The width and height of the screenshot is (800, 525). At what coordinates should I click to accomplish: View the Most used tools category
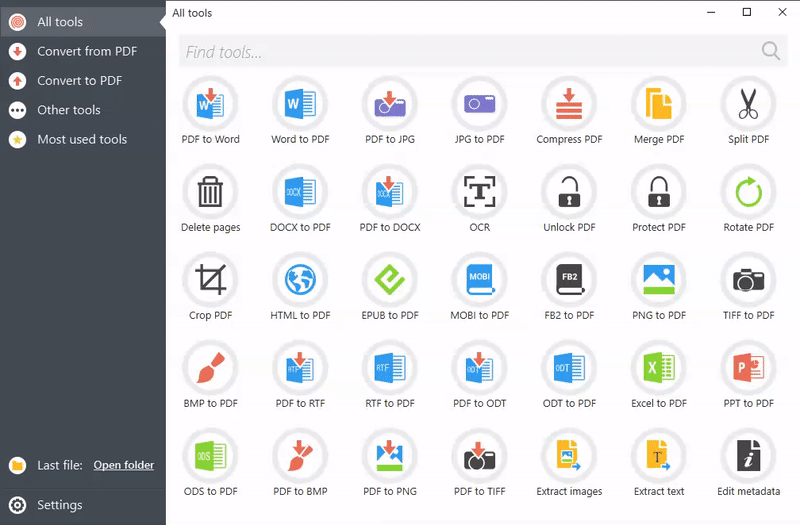coord(83,139)
